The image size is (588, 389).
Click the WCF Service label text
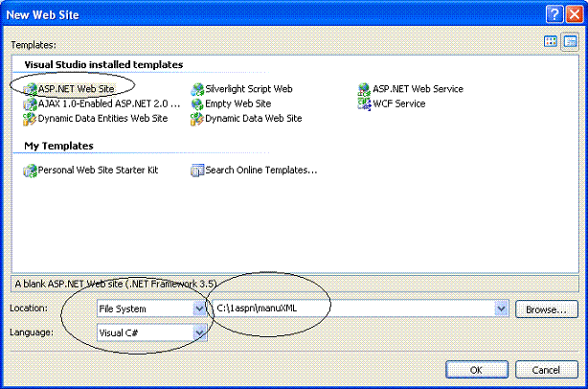[399, 103]
